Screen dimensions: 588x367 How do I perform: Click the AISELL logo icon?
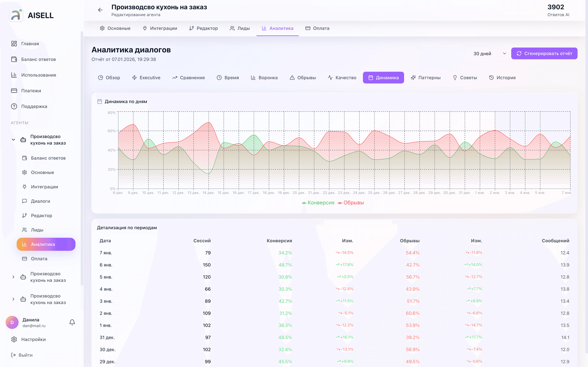coord(16,15)
